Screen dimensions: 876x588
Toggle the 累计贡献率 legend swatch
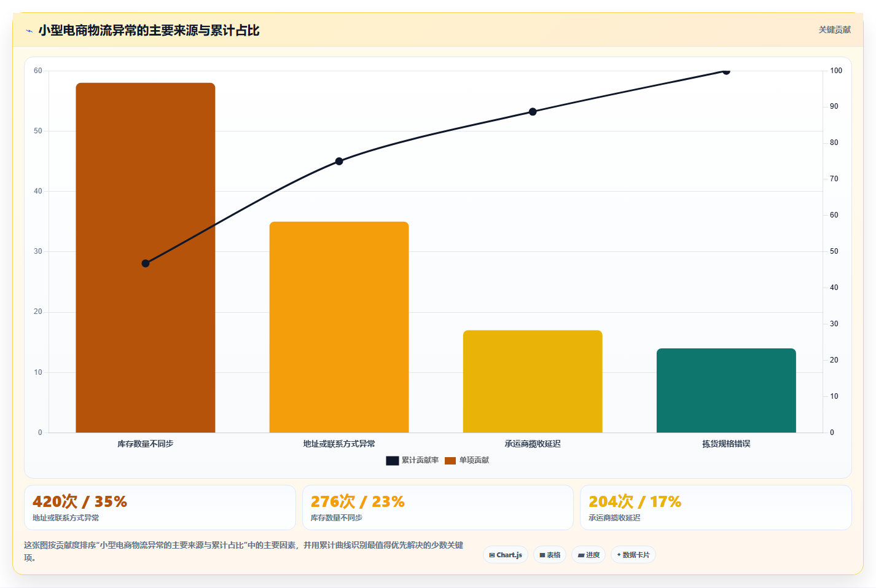[x=392, y=461]
